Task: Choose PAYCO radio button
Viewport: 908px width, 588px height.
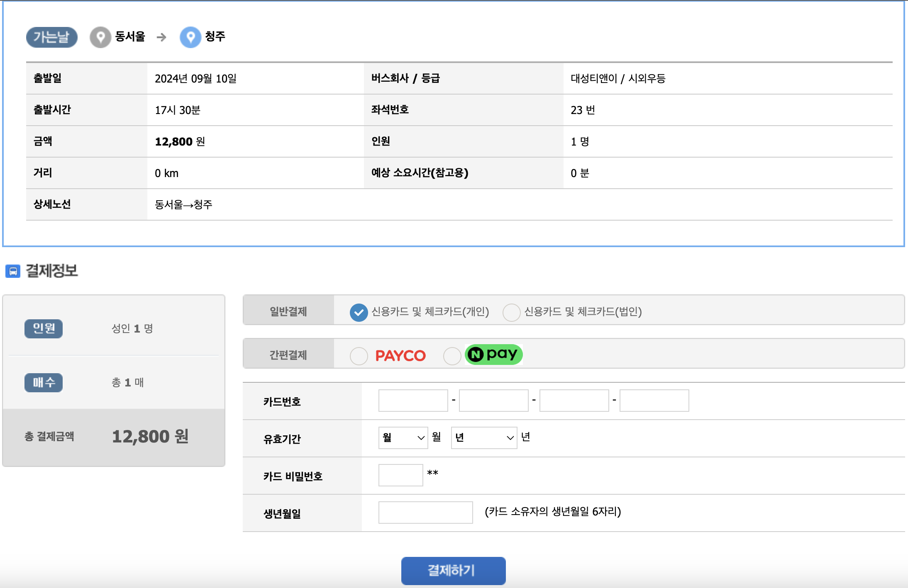Action: [x=359, y=356]
